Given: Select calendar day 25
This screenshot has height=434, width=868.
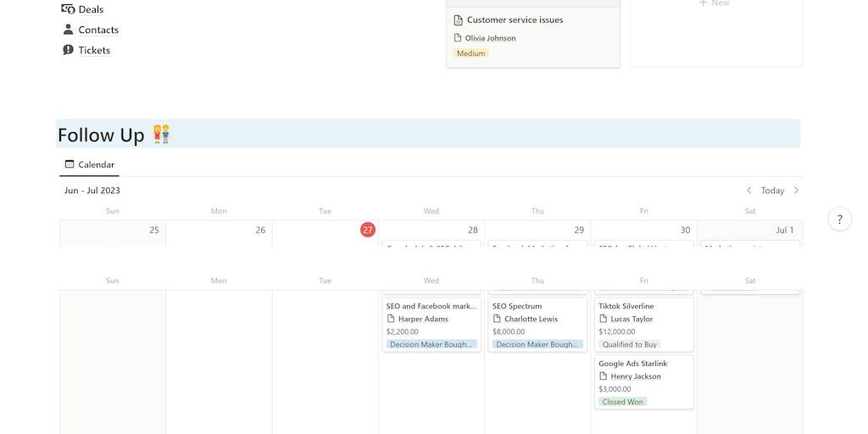Looking at the screenshot, I should point(154,231).
